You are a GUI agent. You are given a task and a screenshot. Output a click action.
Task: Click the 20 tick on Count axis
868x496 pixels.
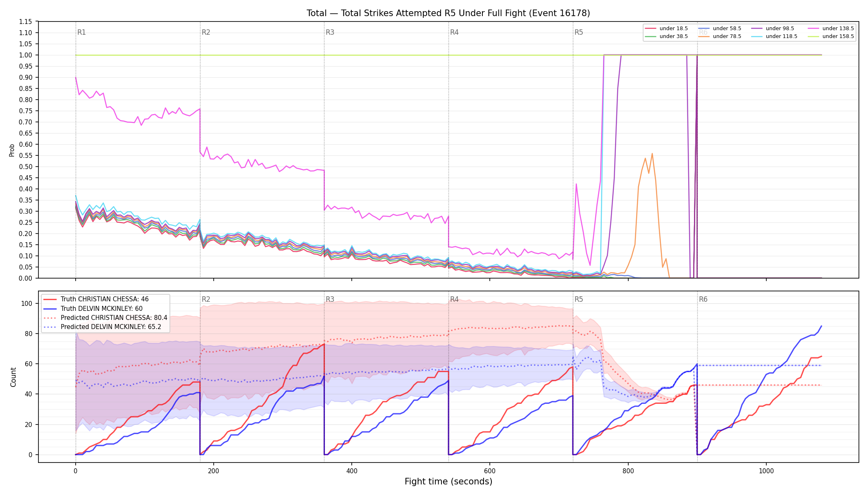tap(29, 424)
